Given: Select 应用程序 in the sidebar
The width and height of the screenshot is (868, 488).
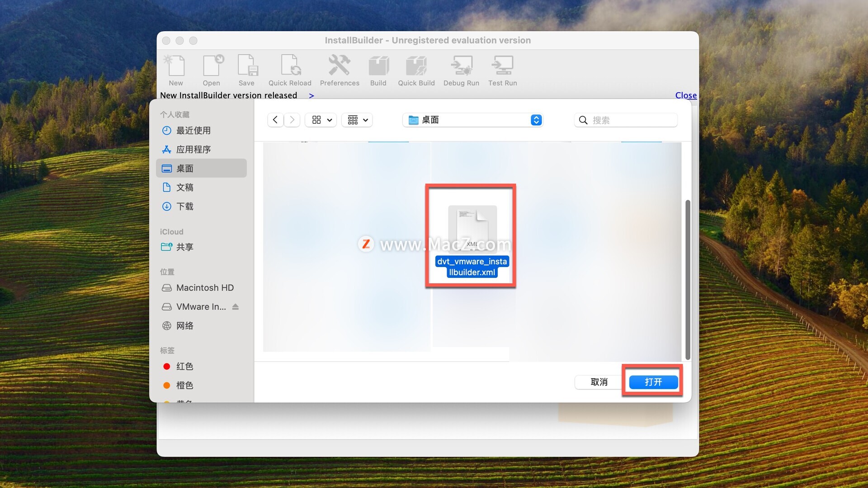Looking at the screenshot, I should (201, 150).
